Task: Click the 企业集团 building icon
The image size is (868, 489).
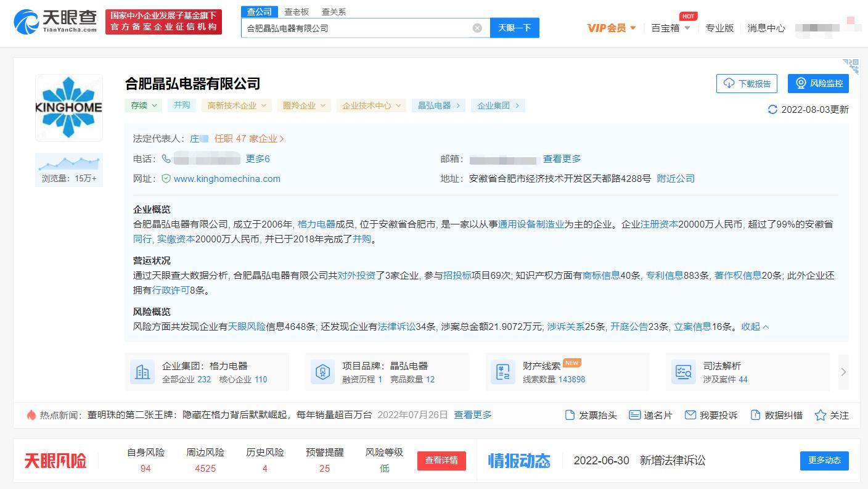Action: 142,372
